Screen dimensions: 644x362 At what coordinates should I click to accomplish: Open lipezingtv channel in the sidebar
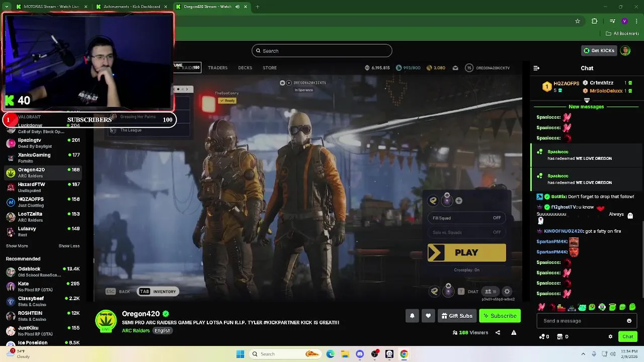tap(43, 143)
